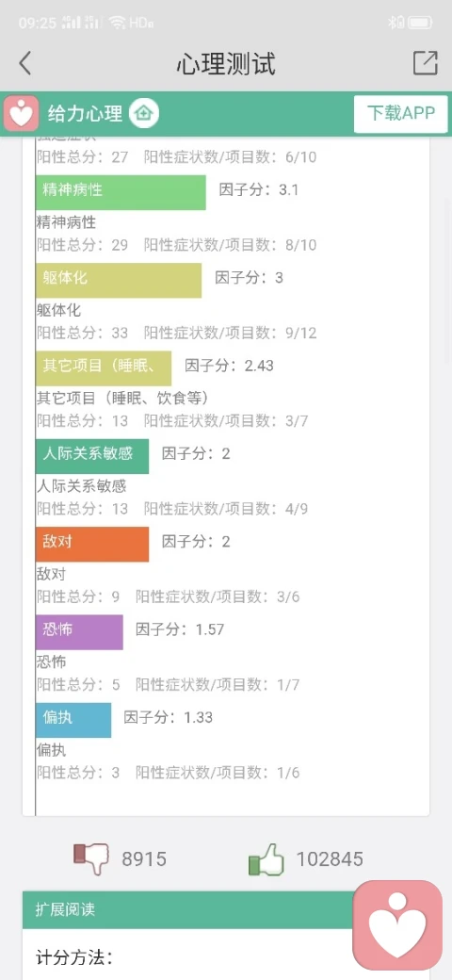Open the share icon at top right
Screen dimensions: 452x980
(x=425, y=63)
